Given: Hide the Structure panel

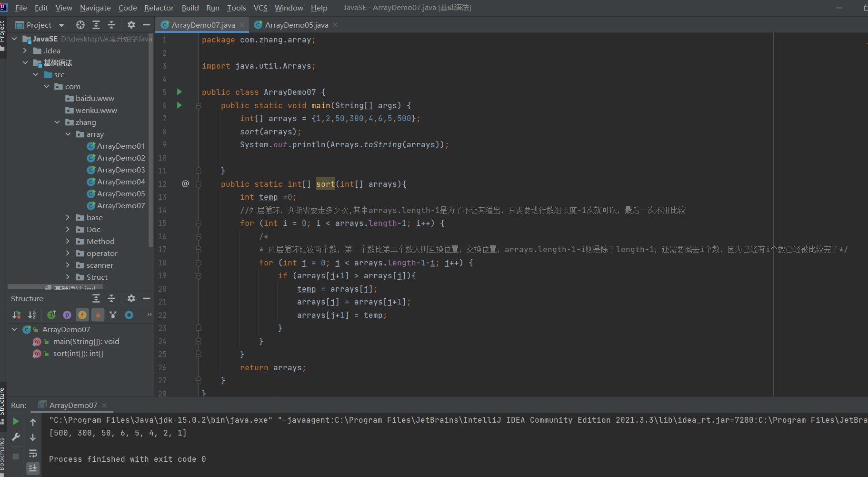Looking at the screenshot, I should click(147, 298).
